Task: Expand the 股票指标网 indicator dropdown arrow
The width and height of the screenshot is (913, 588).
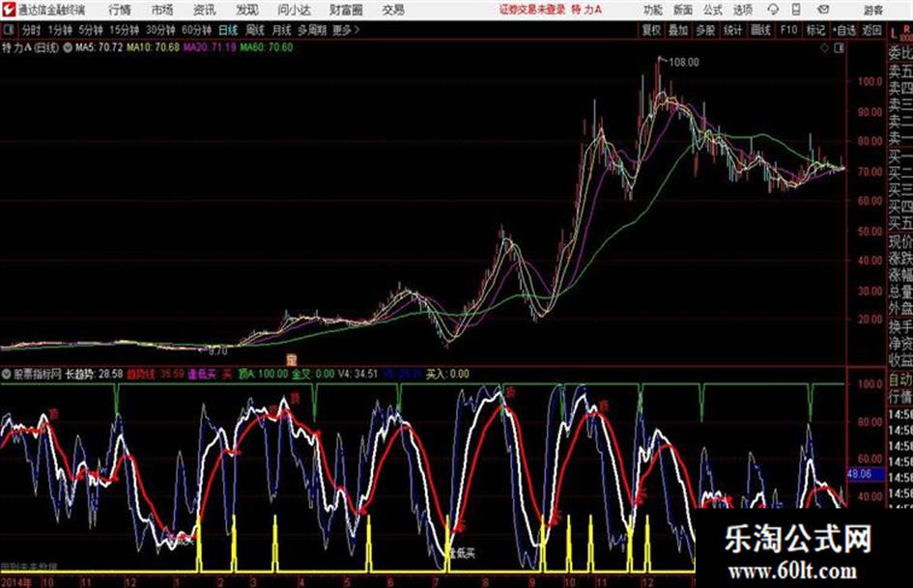Action: [7, 375]
